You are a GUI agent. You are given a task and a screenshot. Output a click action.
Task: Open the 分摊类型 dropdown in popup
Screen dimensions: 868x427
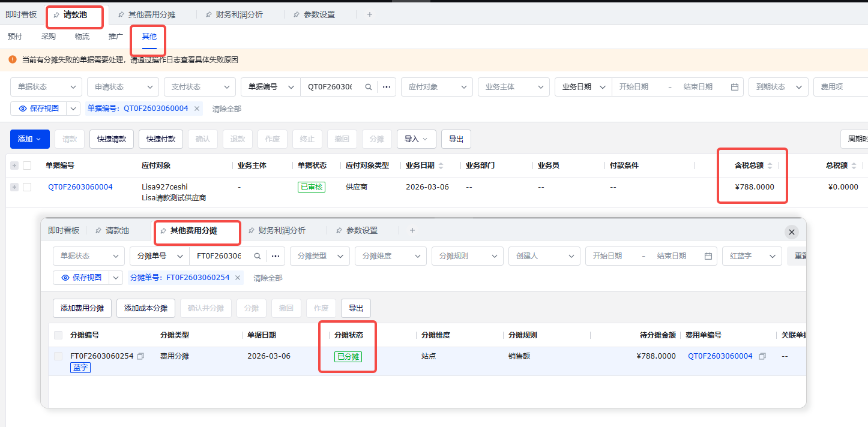point(320,256)
